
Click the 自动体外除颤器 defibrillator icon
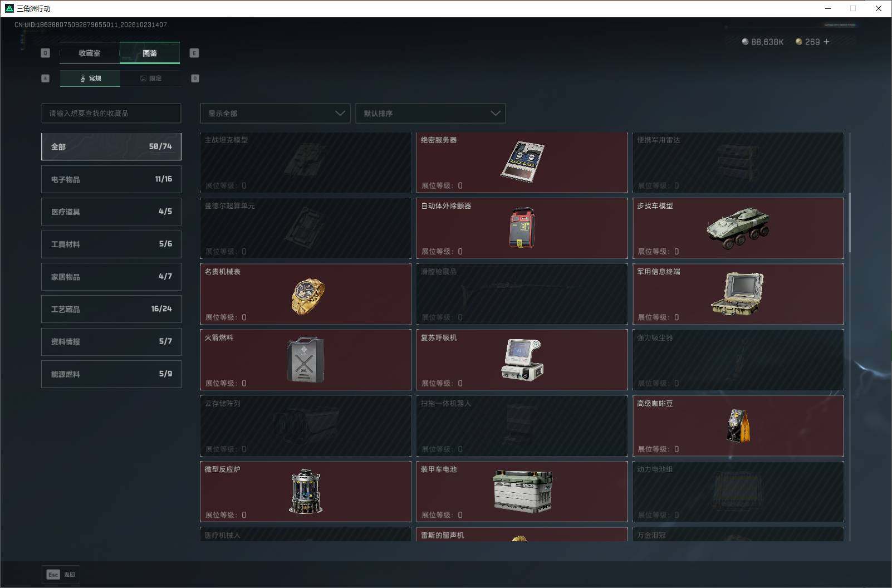pyautogui.click(x=522, y=228)
